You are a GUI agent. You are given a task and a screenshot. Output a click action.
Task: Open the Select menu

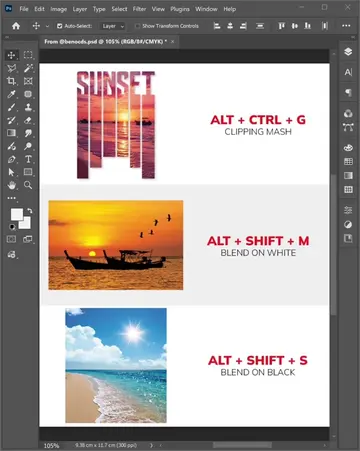click(x=119, y=9)
